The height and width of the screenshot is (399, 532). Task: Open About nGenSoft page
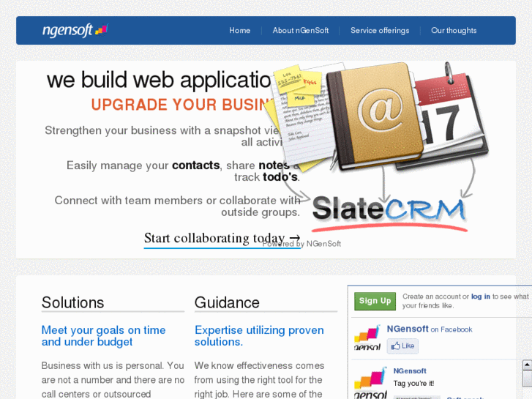[301, 31]
